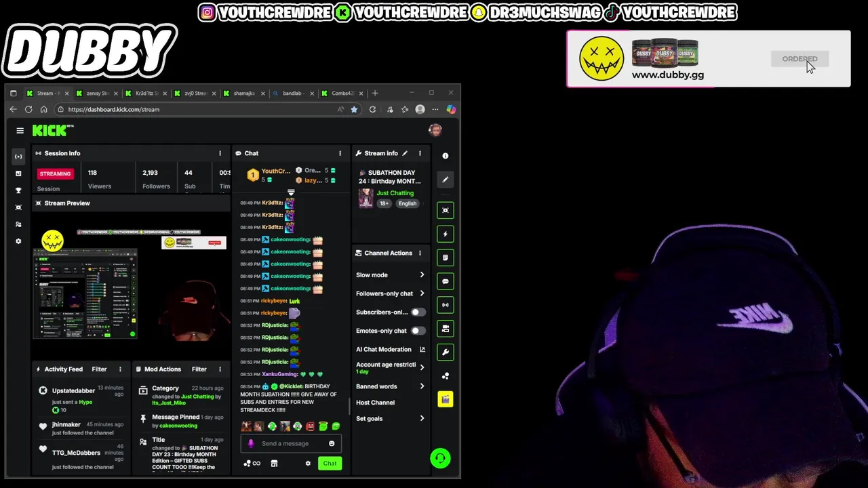Image resolution: width=868 pixels, height=488 pixels.
Task: Toggle Stream Preview widget in right bar
Action: (x=446, y=210)
